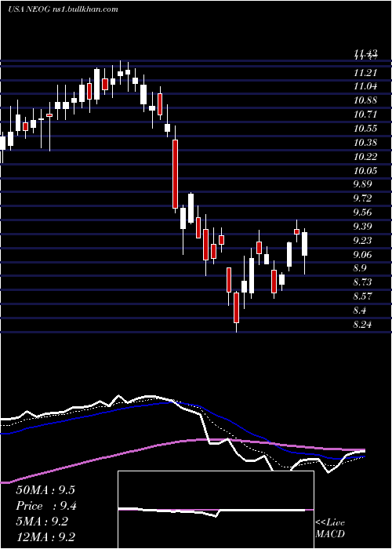Select the 9.39 price level label
The height and width of the screenshot is (549, 392).
(363, 226)
